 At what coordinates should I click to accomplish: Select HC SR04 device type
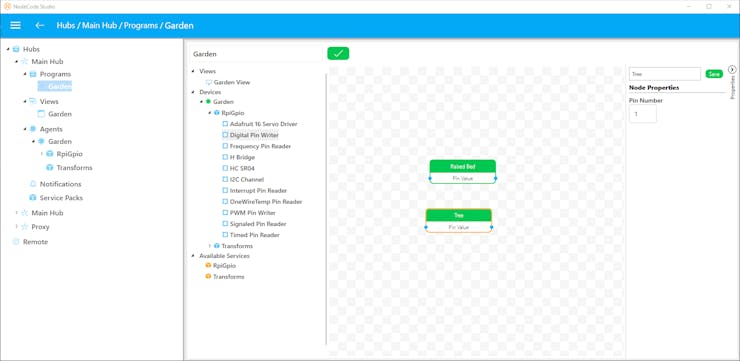point(242,168)
